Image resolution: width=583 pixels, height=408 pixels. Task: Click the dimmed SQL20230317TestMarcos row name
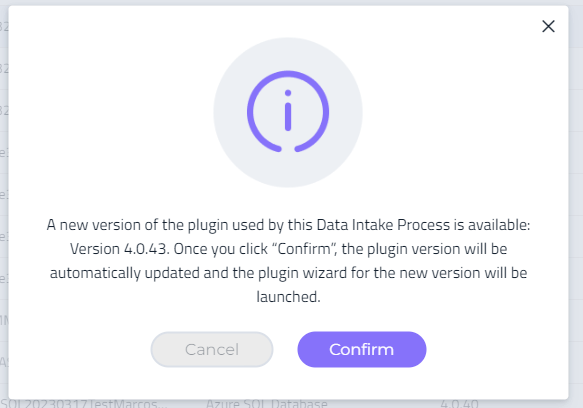(84, 404)
